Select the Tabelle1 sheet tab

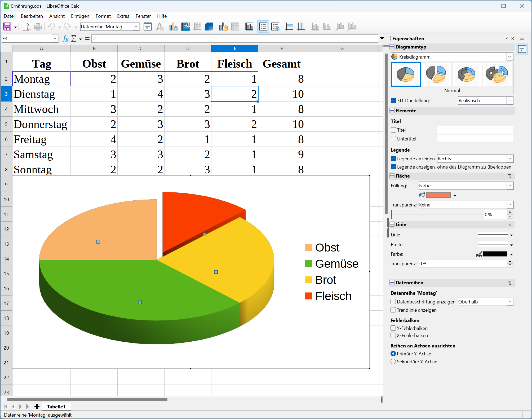56,407
